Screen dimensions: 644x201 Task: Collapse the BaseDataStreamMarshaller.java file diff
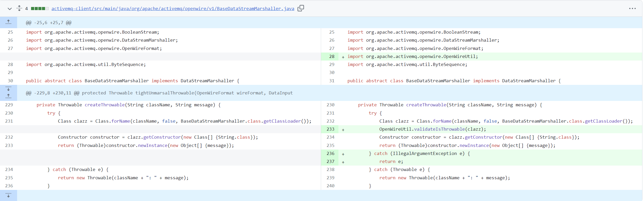point(10,9)
